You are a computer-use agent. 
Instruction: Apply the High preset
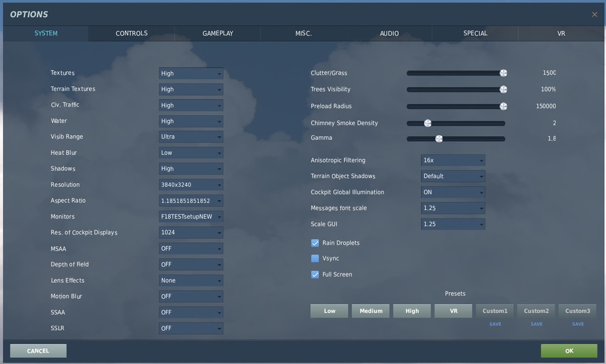412,311
